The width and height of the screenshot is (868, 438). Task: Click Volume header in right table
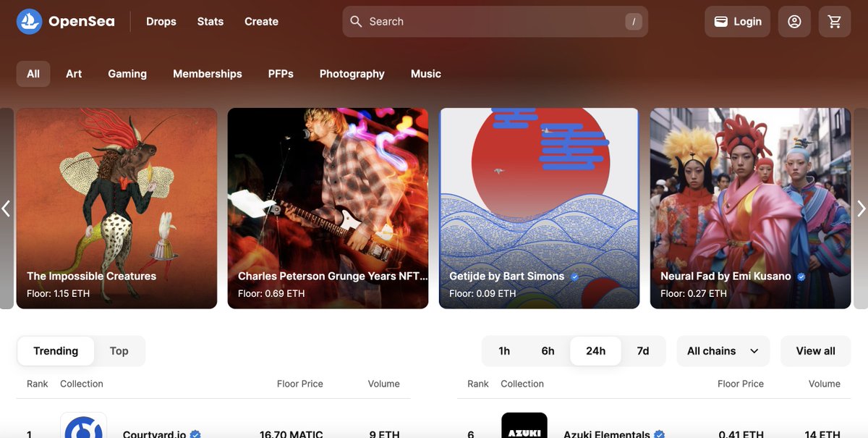tap(825, 384)
